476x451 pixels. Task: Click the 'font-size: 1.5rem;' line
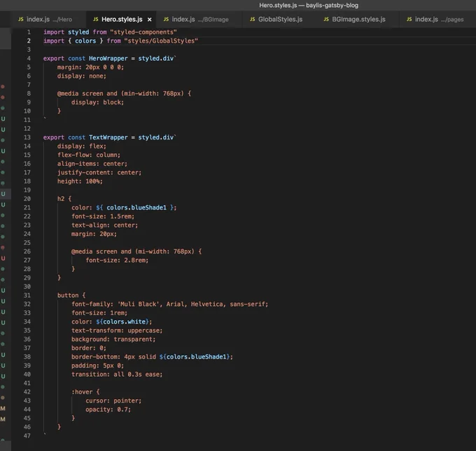tap(103, 216)
